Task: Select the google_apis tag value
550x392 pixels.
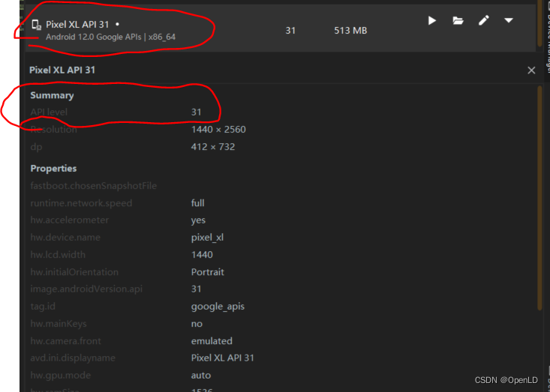Action: (x=218, y=307)
